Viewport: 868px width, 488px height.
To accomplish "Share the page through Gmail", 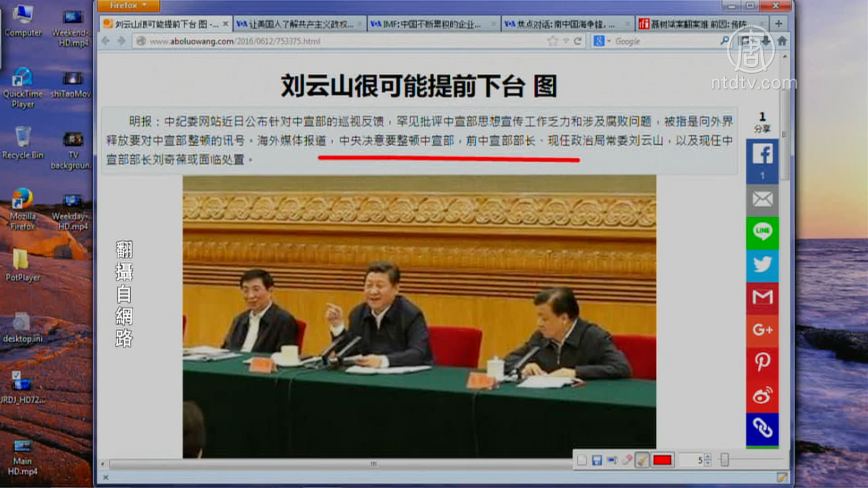I will pos(762,297).
